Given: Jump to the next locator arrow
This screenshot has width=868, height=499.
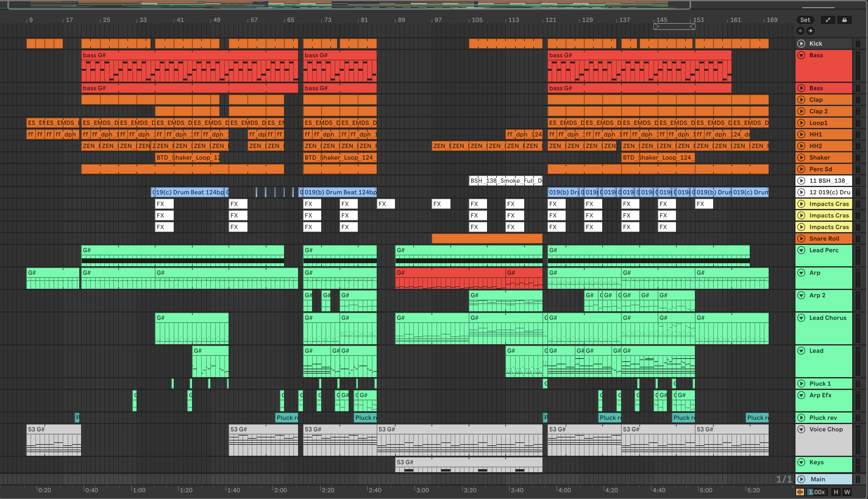Looking at the screenshot, I should point(810,31).
